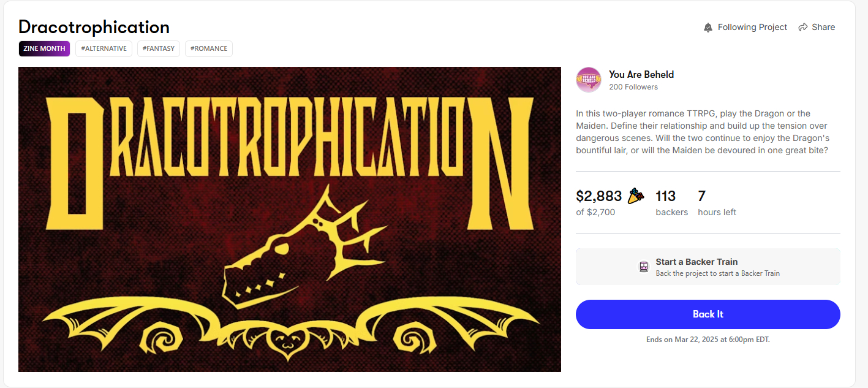
Task: Select the #ALTERNATIVE tag
Action: point(104,48)
